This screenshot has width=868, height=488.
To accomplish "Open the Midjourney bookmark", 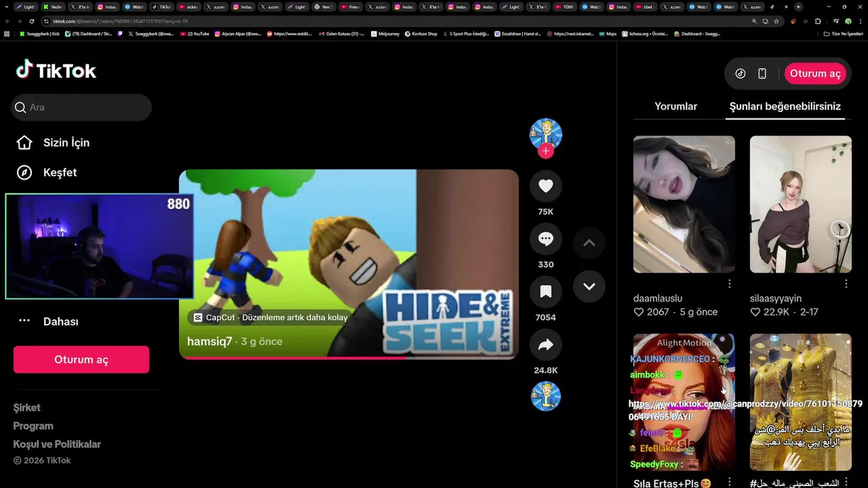I will click(385, 33).
